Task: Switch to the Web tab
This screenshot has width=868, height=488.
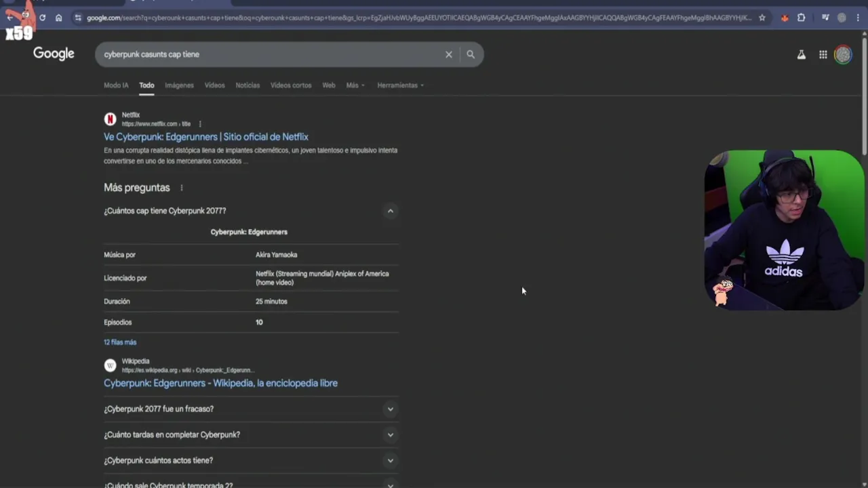Action: tap(329, 85)
